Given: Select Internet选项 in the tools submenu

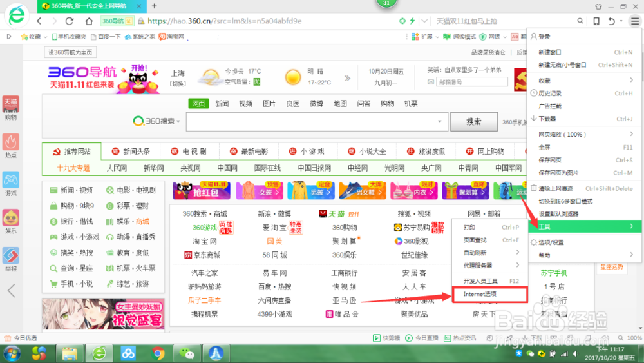Looking at the screenshot, I should [489, 295].
